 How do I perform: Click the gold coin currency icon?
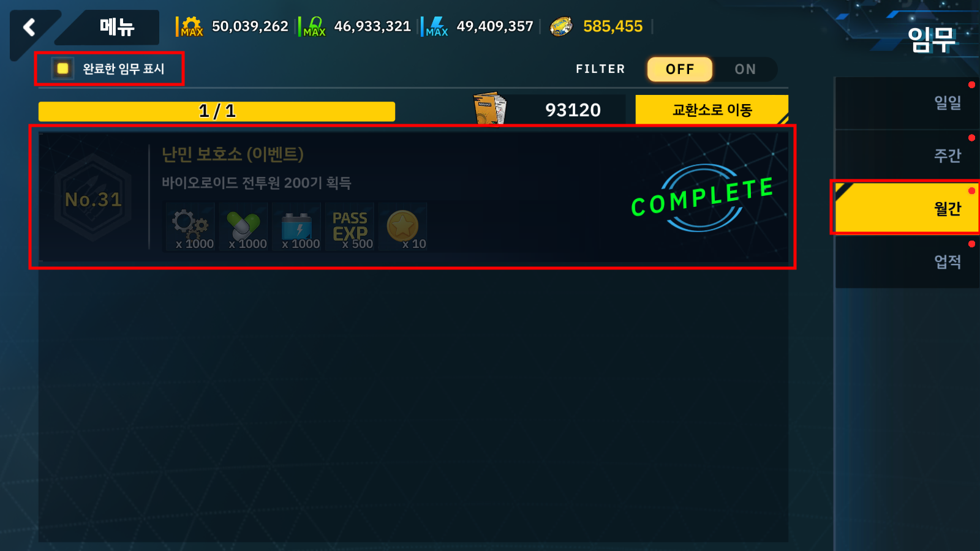point(561,26)
